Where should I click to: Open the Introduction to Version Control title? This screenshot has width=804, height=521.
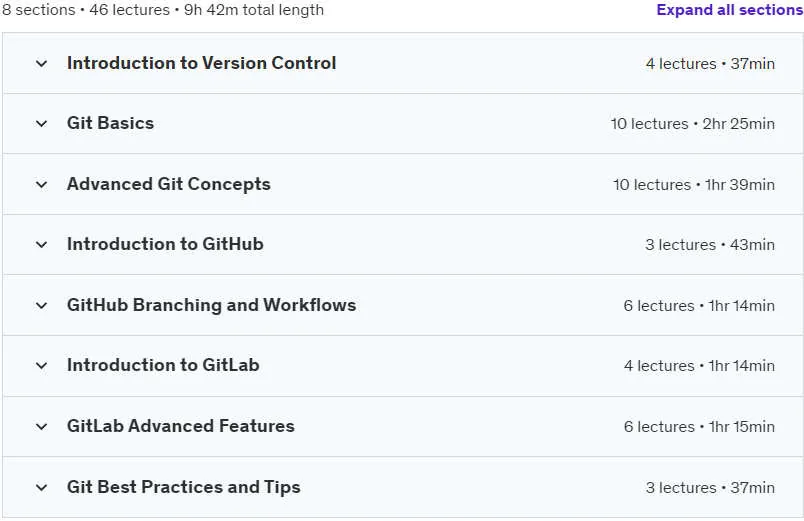[202, 63]
